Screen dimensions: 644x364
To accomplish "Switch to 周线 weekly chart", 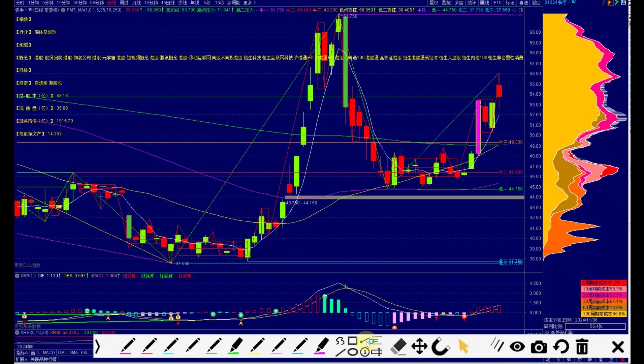I will (x=124, y=3).
